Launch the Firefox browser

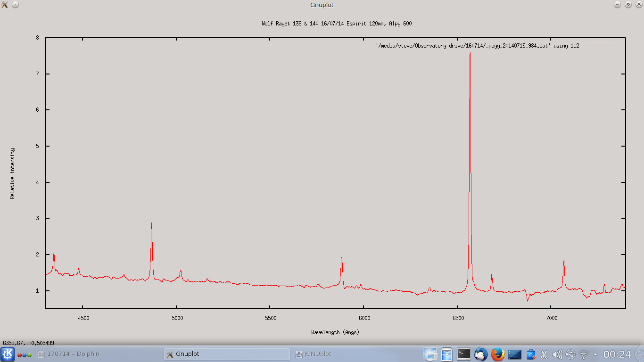point(497,354)
